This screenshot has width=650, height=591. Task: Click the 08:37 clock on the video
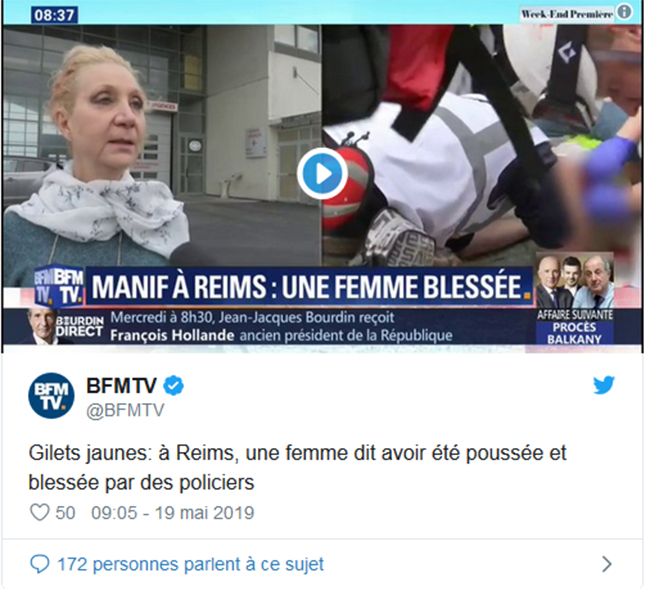pos(55,16)
